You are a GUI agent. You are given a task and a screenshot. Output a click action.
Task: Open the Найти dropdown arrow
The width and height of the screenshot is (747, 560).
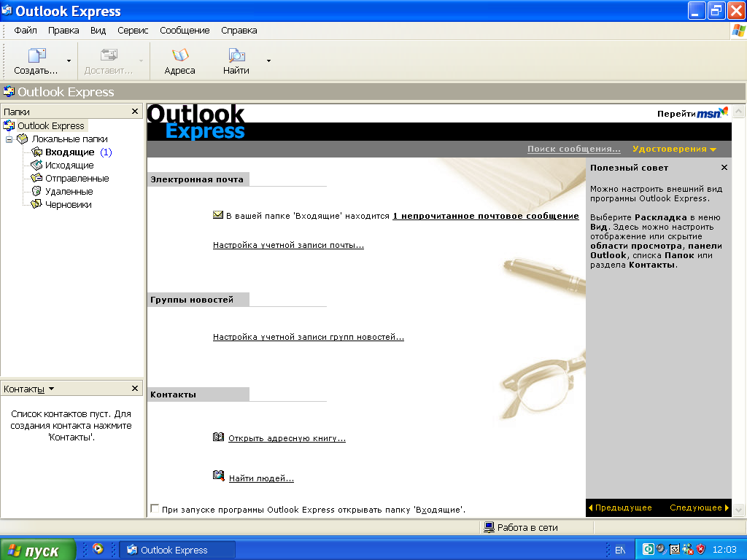coord(268,61)
